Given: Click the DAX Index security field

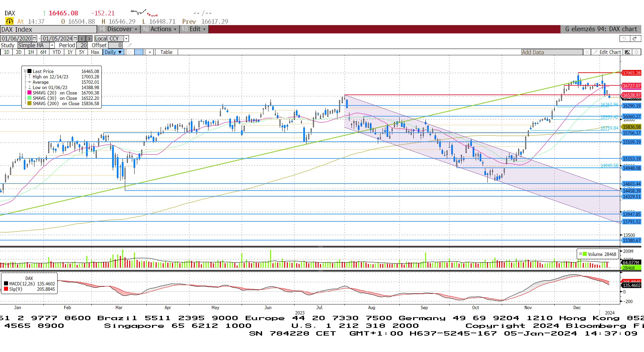Looking at the screenshot, I should point(48,29).
